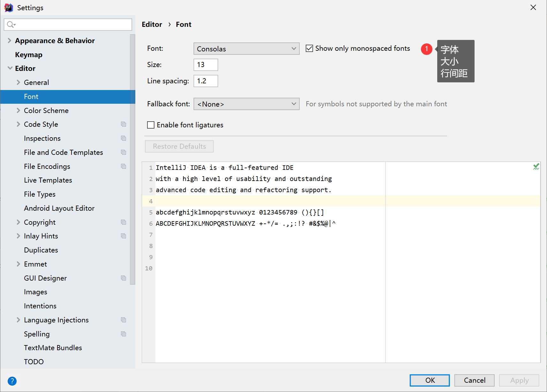Click the project-level icon beside Language Injections
The image size is (547, 392).
(124, 320)
